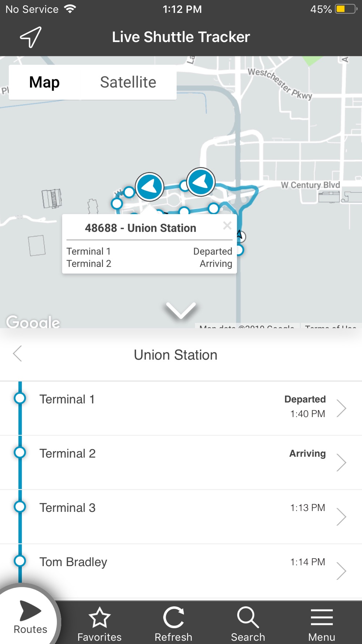Open Tom Bradley stop chevron
362x644 pixels.
pyautogui.click(x=341, y=571)
